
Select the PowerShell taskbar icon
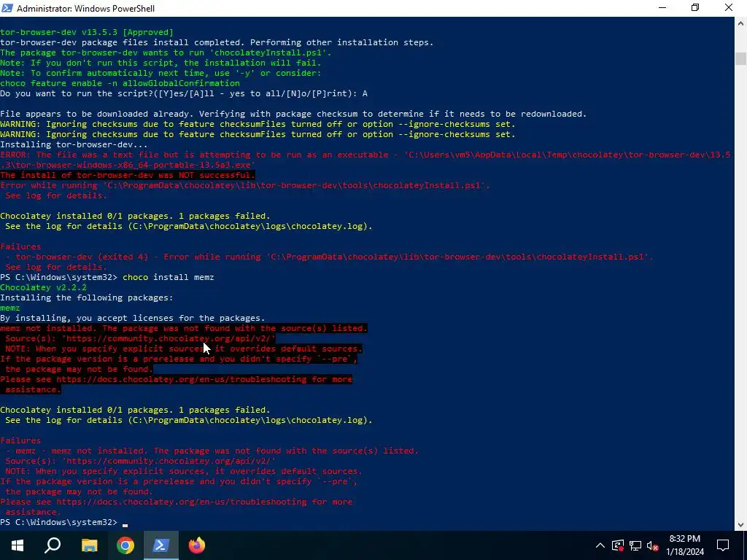[x=161, y=545]
